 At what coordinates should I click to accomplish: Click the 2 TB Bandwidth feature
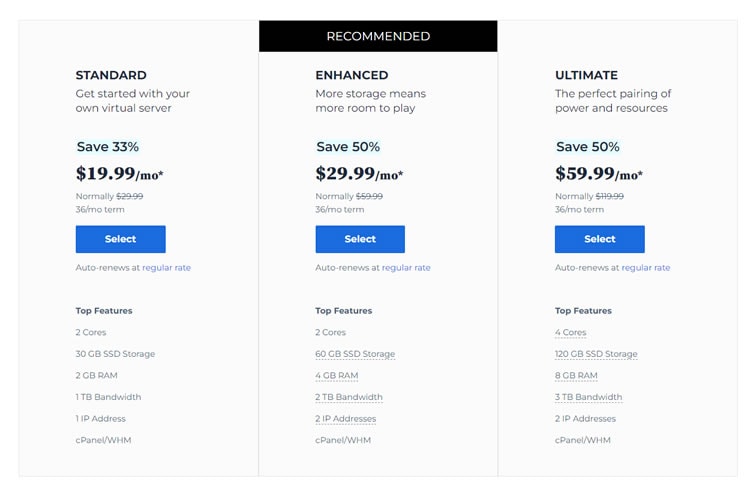349,397
